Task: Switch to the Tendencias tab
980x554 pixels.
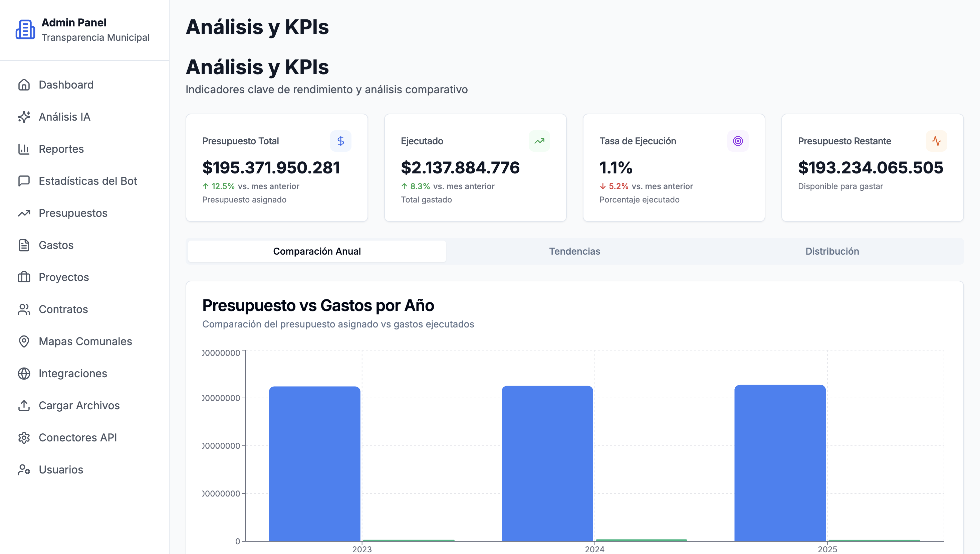Action: (574, 251)
